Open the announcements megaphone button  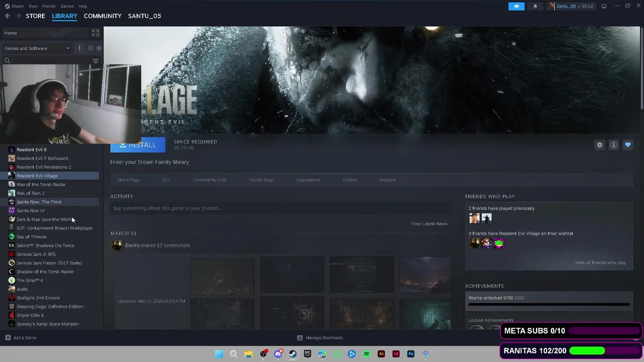tap(516, 6)
